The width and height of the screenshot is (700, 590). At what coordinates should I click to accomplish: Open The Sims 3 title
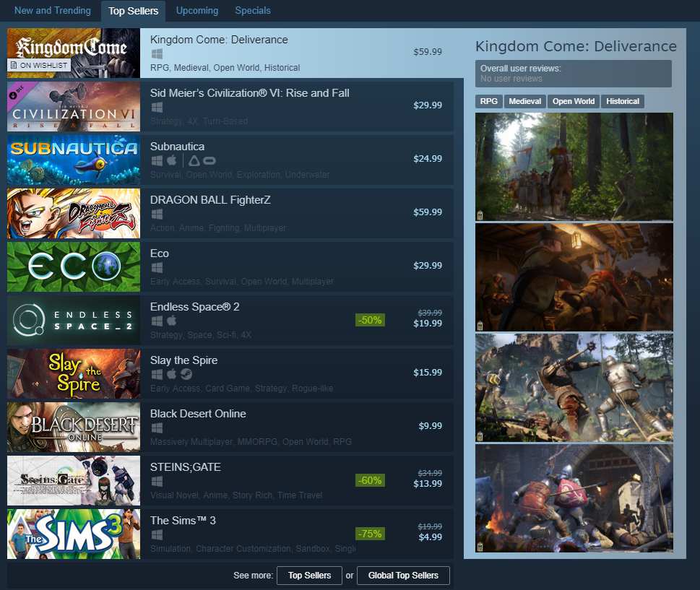coord(183,521)
